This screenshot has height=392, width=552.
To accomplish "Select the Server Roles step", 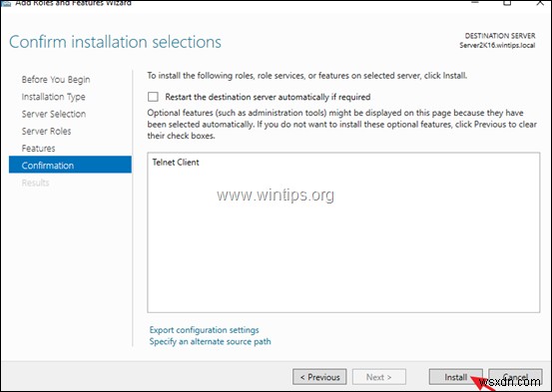I will [47, 132].
